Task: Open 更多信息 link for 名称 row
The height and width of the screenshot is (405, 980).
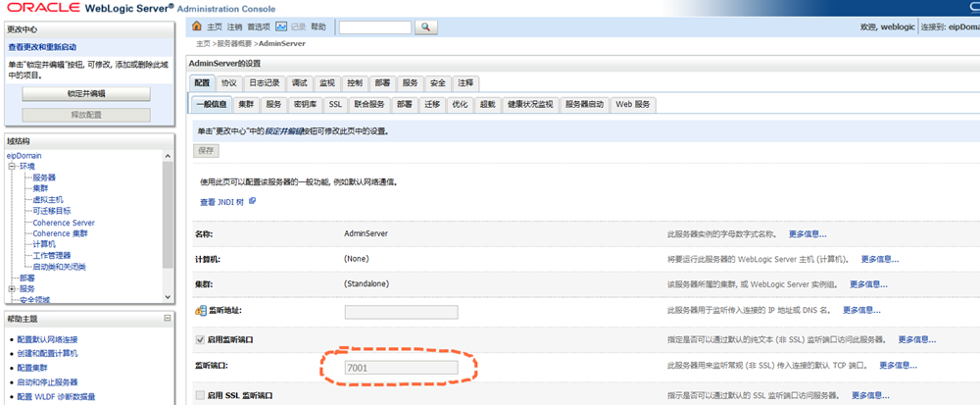Action: [808, 235]
